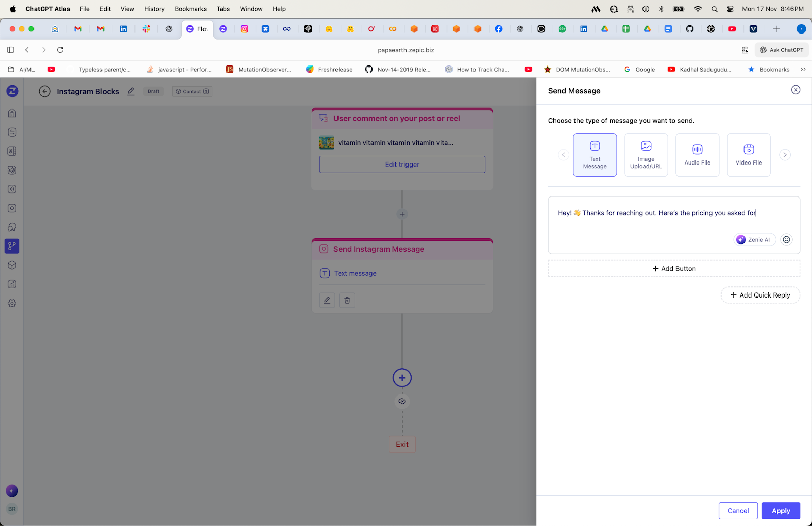This screenshot has height=526, width=812.
Task: Switch to the GitHub browser tab
Action: tap(689, 29)
